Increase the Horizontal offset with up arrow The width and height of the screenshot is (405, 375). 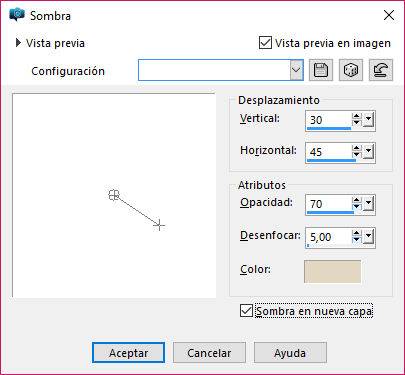coord(357,148)
